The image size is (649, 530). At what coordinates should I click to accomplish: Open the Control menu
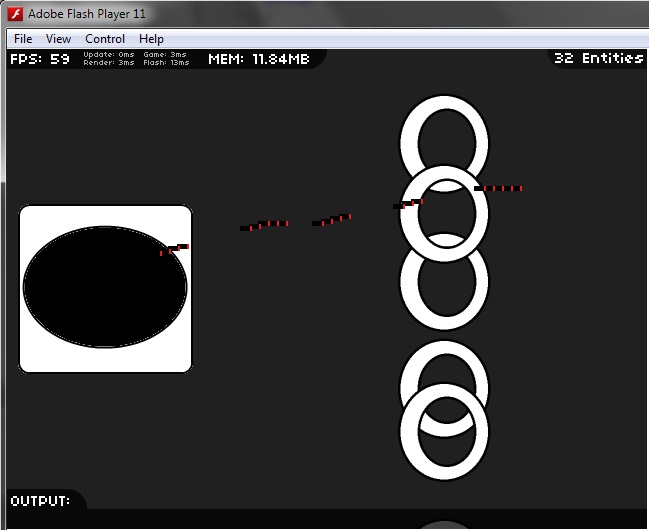click(x=105, y=39)
